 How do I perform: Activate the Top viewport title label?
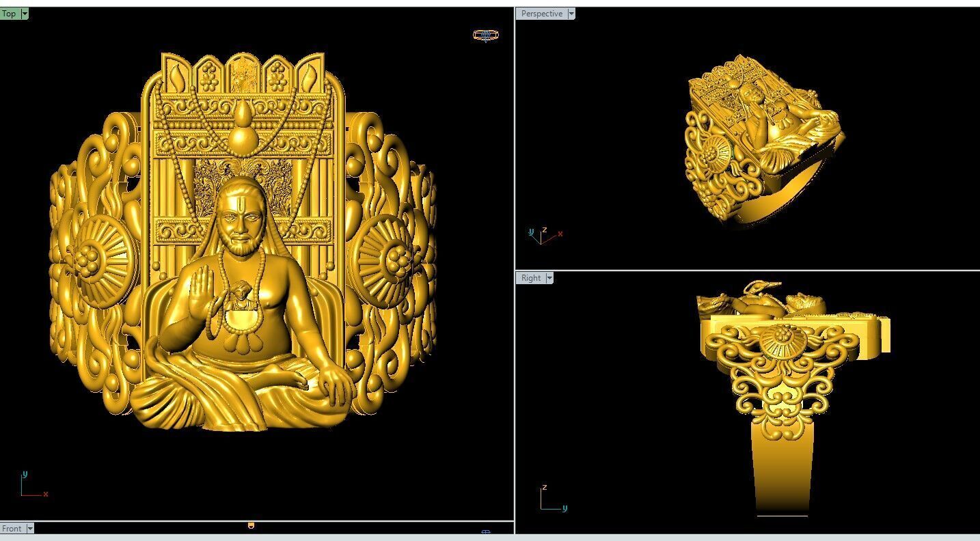pos(10,14)
